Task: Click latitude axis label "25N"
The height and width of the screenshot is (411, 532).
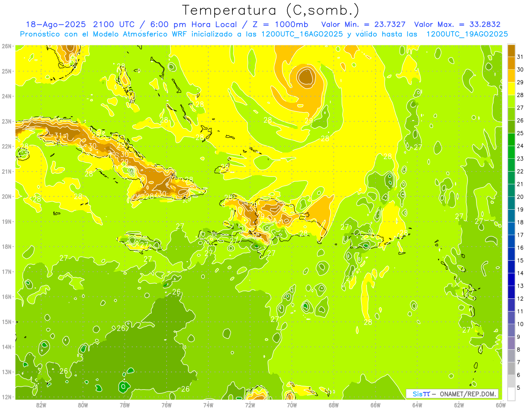Action: pyautogui.click(x=7, y=71)
